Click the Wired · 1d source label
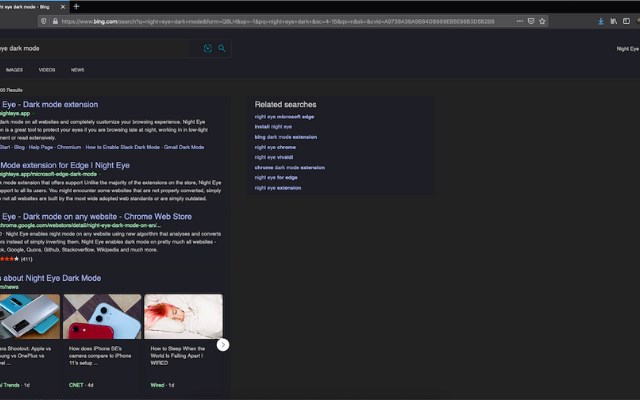The image size is (640, 400). [x=162, y=385]
